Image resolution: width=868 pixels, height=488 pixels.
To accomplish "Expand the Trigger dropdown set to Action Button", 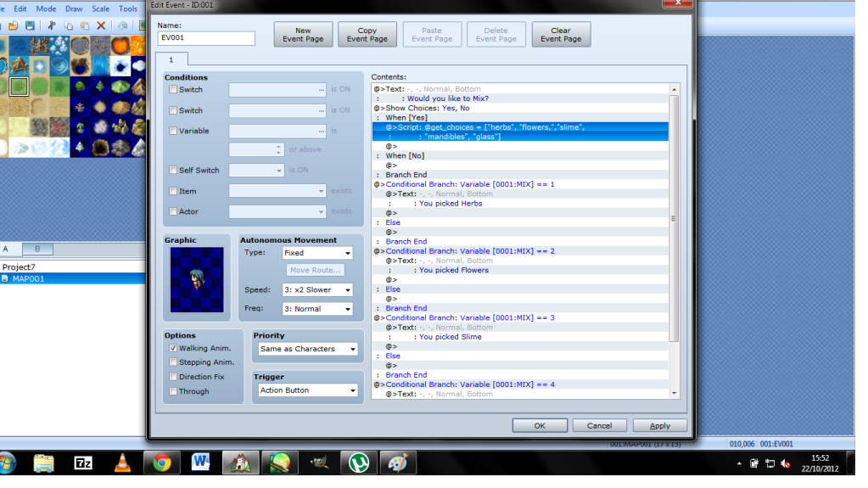I will pos(308,390).
